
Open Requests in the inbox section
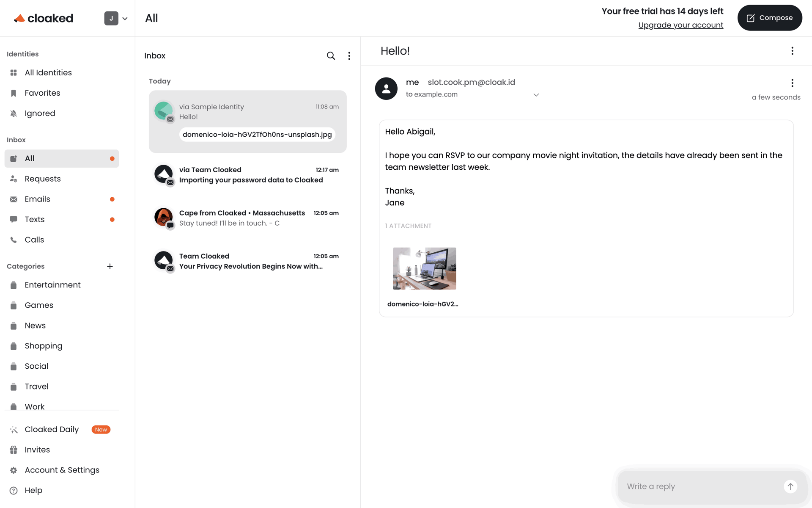coord(62,179)
